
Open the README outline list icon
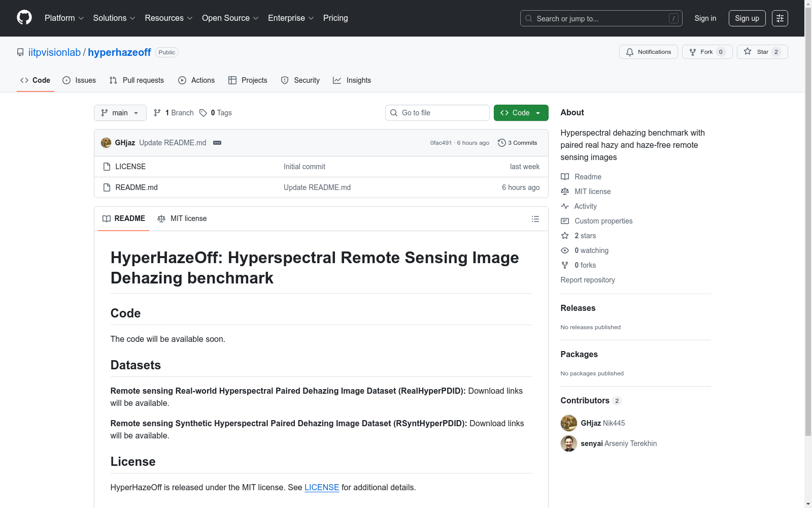(x=535, y=219)
